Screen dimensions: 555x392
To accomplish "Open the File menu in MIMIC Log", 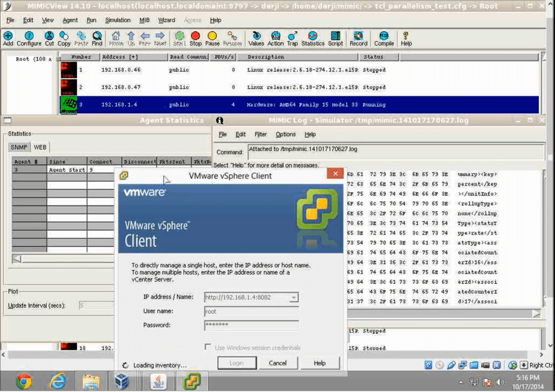I will (222, 134).
